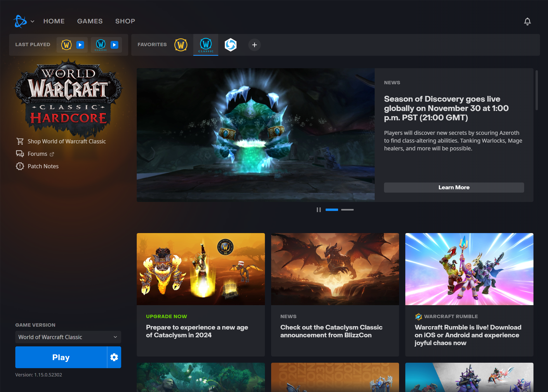Open the green forest news card below

tap(201, 377)
